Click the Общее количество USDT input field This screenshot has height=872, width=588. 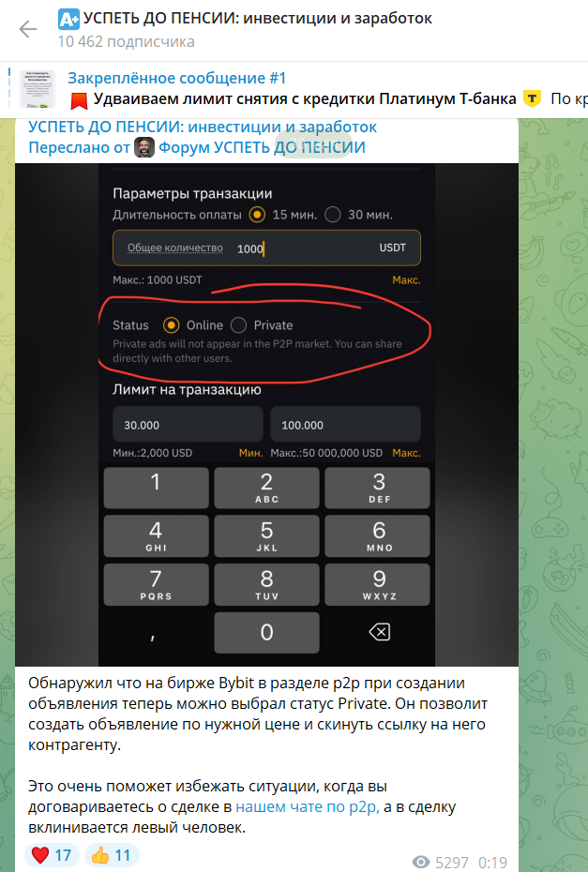[266, 248]
